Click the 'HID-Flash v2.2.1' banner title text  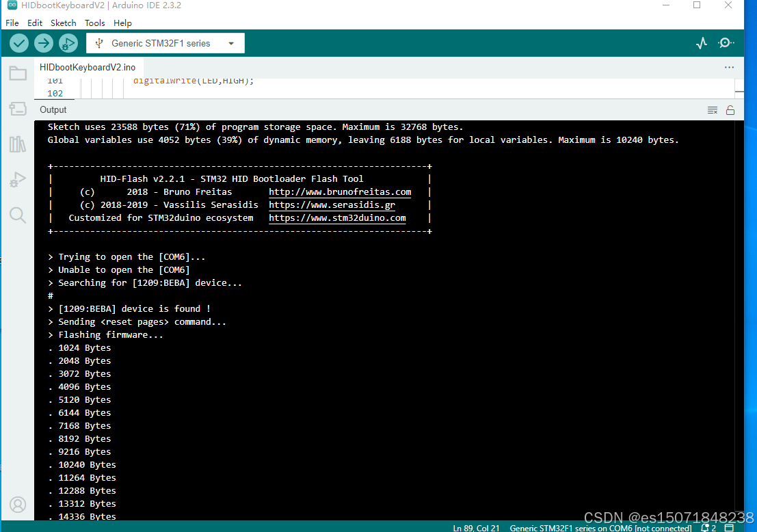click(x=232, y=179)
